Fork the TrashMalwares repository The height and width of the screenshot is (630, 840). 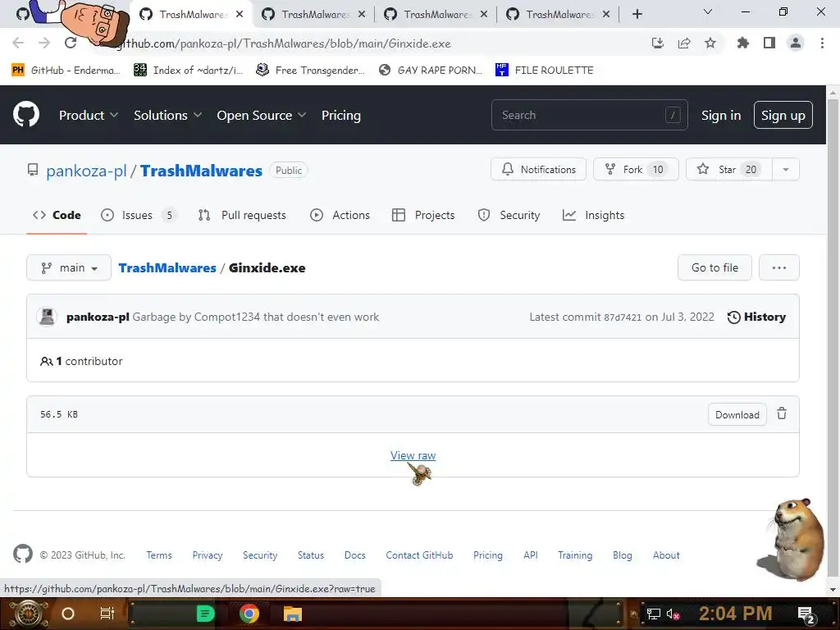[636, 169]
